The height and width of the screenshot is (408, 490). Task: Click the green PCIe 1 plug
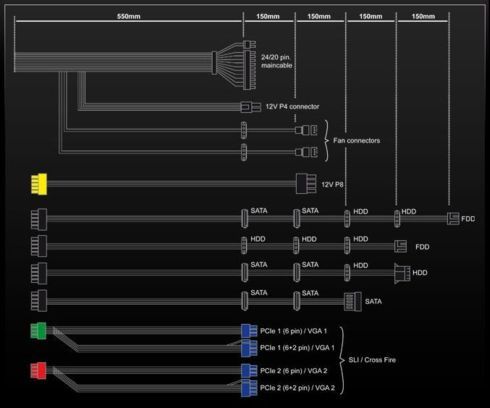[x=38, y=331]
